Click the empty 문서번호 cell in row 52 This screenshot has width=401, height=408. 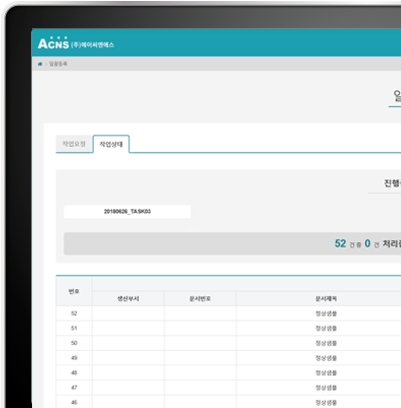coord(200,313)
